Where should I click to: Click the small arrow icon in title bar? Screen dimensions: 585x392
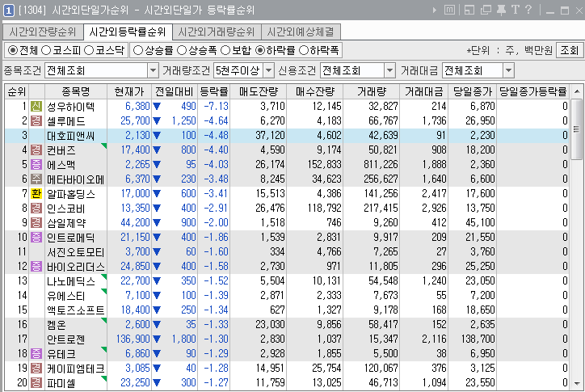click(x=434, y=10)
